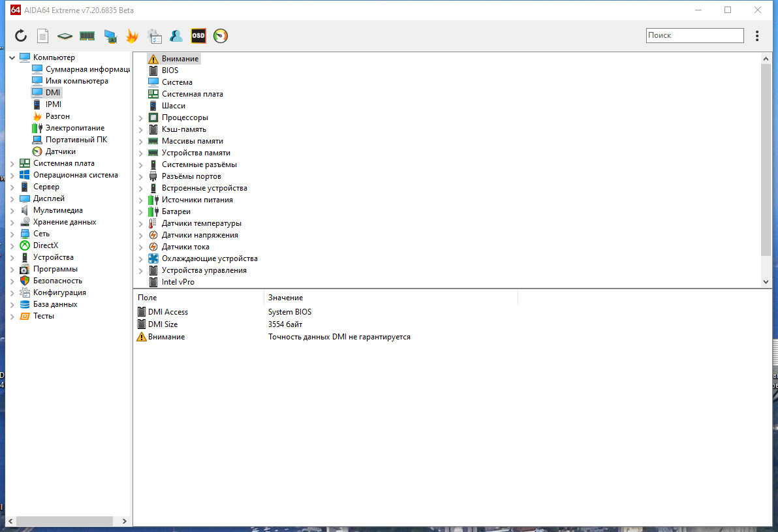Select Системные разъёмы entry
This screenshot has width=778, height=532.
193,164
